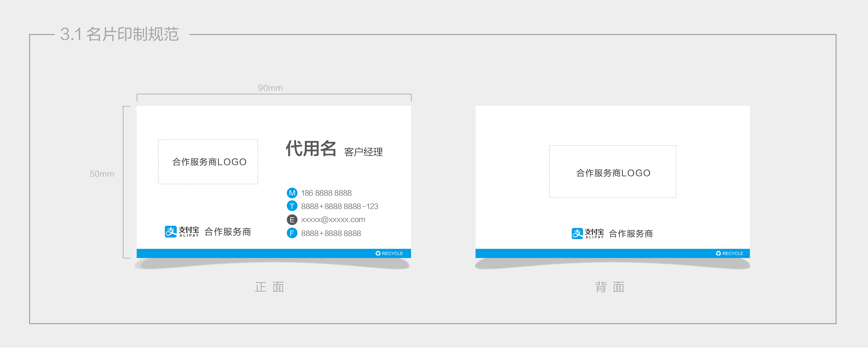Click the blue M mobile icon
This screenshot has width=868, height=350.
tap(292, 193)
